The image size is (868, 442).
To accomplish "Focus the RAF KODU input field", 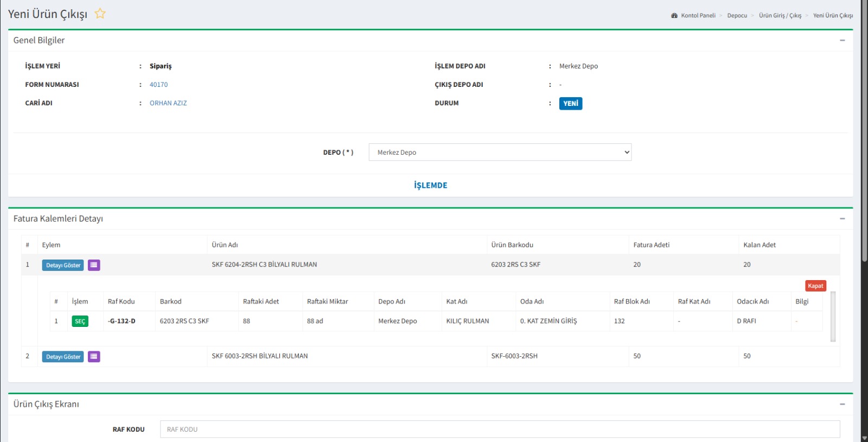I will 499,429.
